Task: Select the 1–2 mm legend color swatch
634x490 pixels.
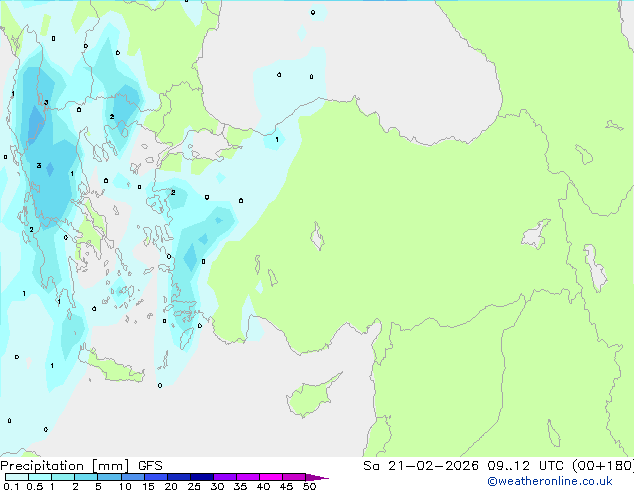Action: point(63,477)
